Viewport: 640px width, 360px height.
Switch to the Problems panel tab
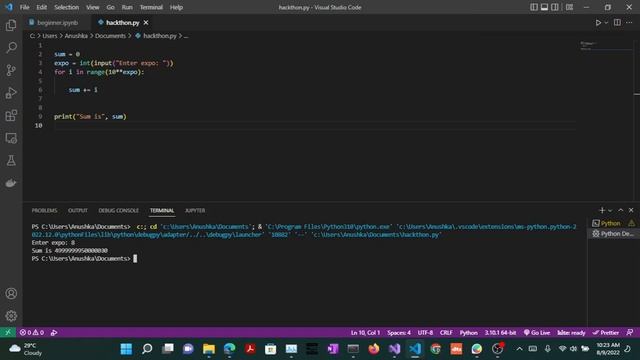[x=44, y=211]
